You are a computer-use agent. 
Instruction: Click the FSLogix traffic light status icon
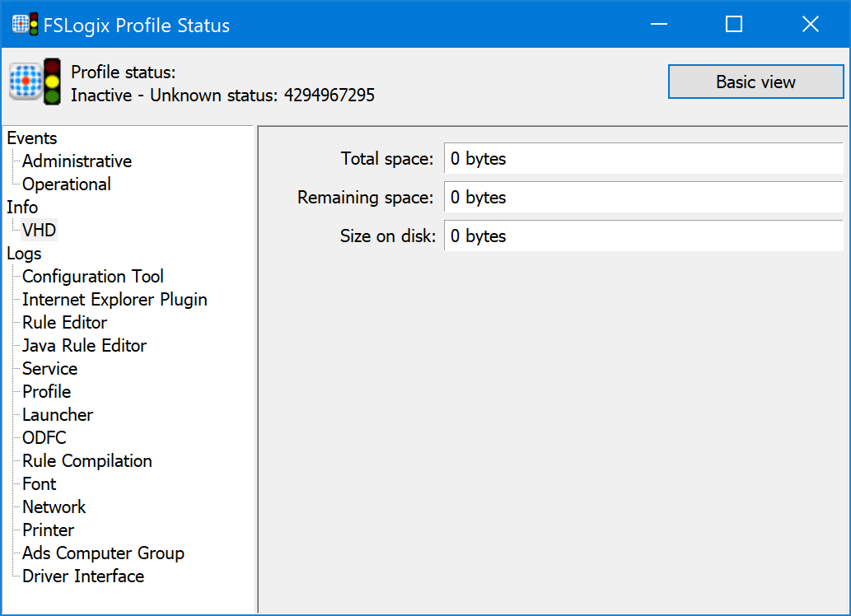[x=51, y=81]
